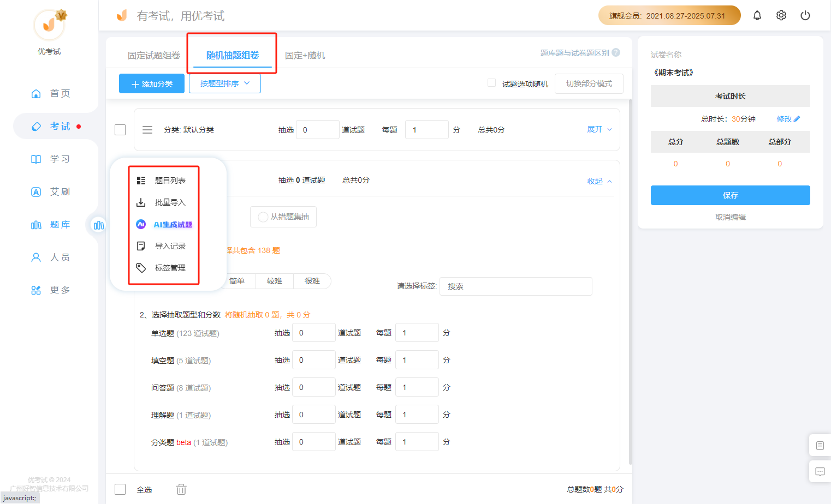The image size is (831, 504).
Task: Click the 添加分类 button
Action: (x=152, y=83)
